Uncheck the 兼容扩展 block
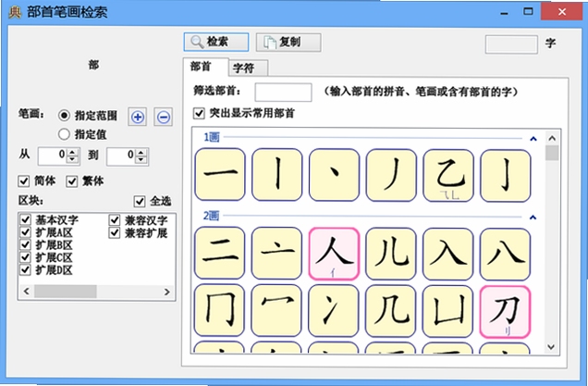Screen dimensions: 588x386 point(115,232)
